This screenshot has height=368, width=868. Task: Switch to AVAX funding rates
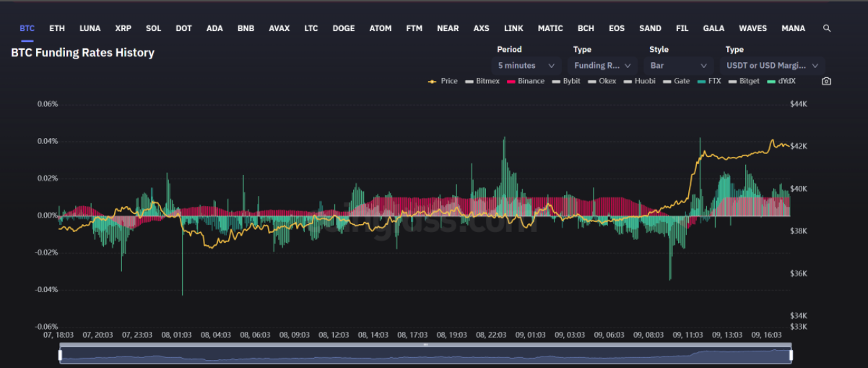(279, 28)
